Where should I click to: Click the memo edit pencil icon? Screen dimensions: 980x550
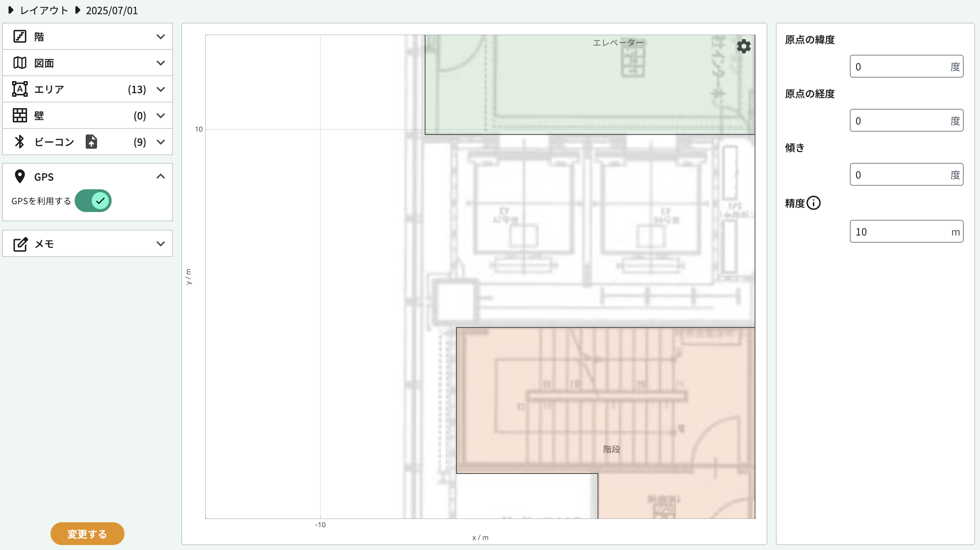coord(20,244)
